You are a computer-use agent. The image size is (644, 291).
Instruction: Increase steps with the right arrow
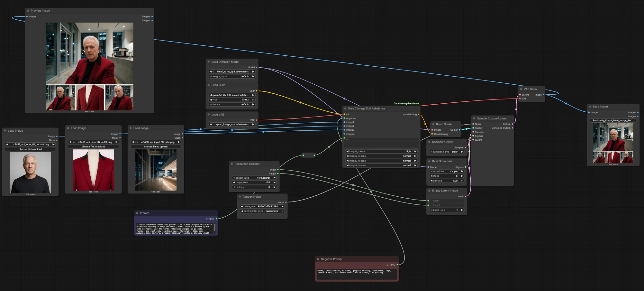(x=462, y=176)
